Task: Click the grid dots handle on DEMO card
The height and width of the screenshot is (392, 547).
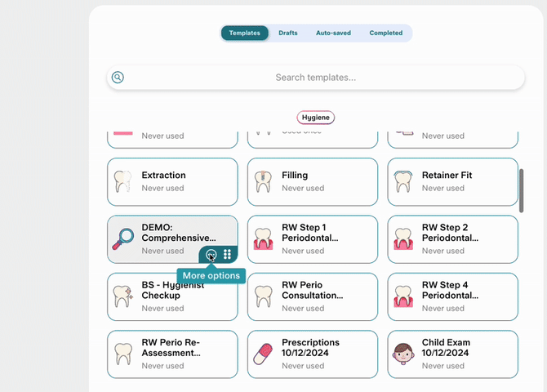Action: tap(228, 255)
